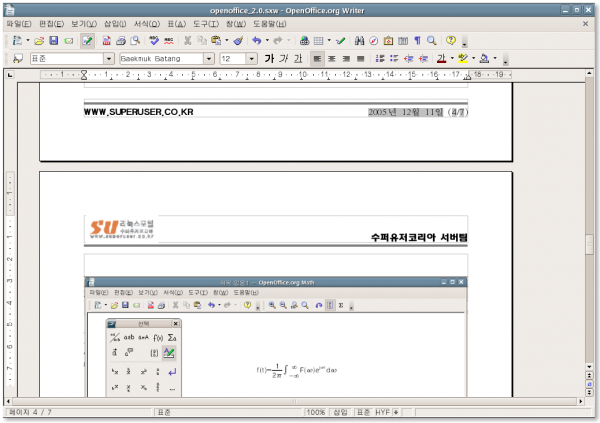Open the 도구(T) menu
600x423 pixels.
click(205, 24)
